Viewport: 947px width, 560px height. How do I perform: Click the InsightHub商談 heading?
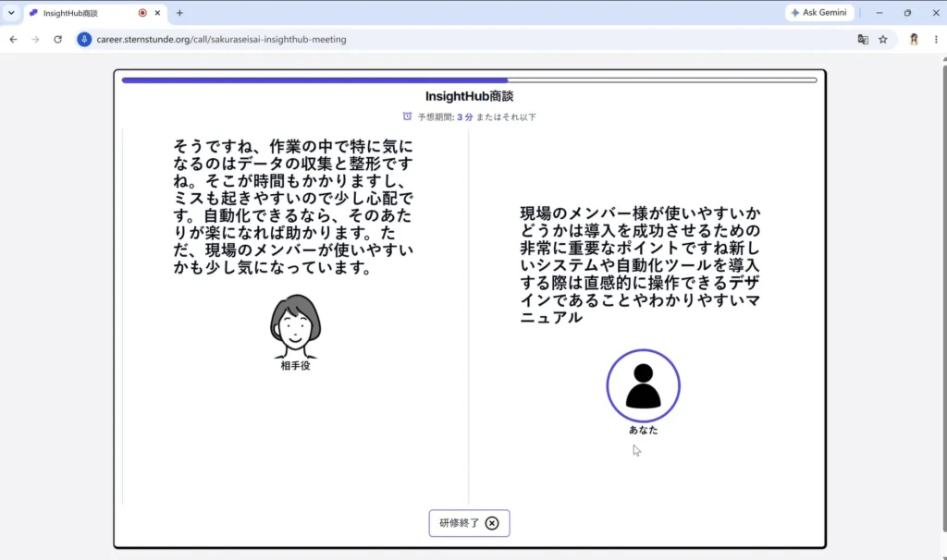(x=469, y=96)
